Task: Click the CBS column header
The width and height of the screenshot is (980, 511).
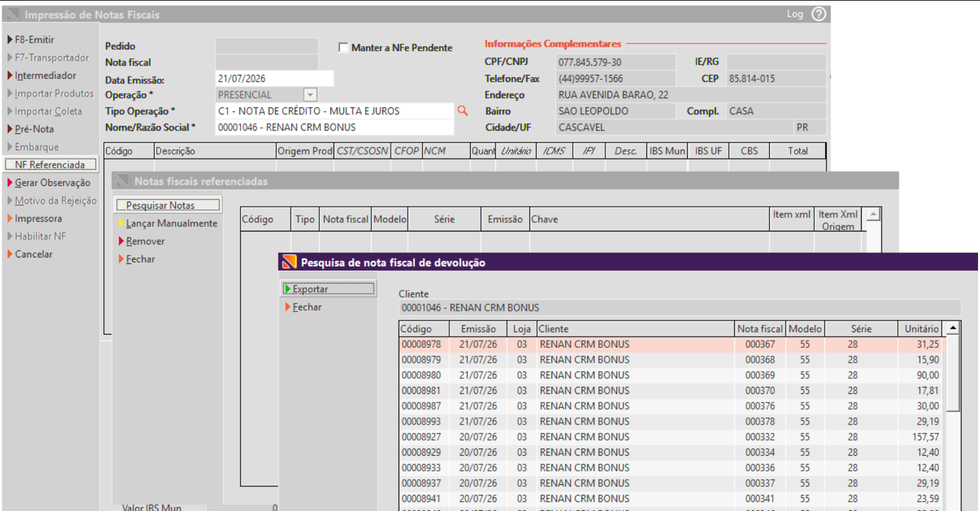Action: tap(749, 151)
